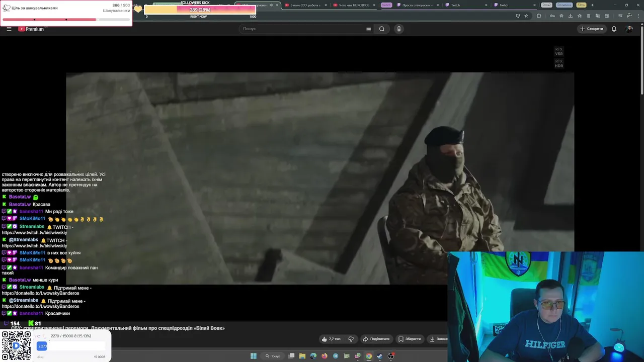
Task: Close the '3 полк ССО' tab
Action: pos(326,5)
